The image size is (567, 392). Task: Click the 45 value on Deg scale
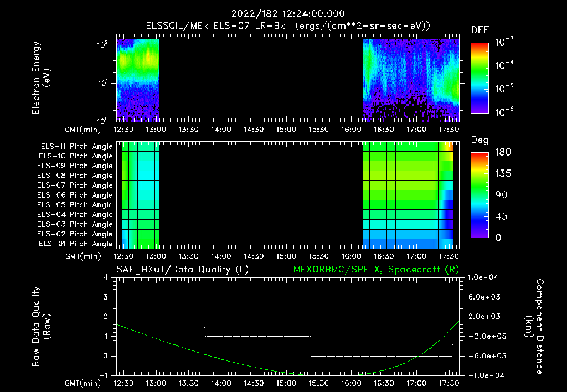(502, 216)
